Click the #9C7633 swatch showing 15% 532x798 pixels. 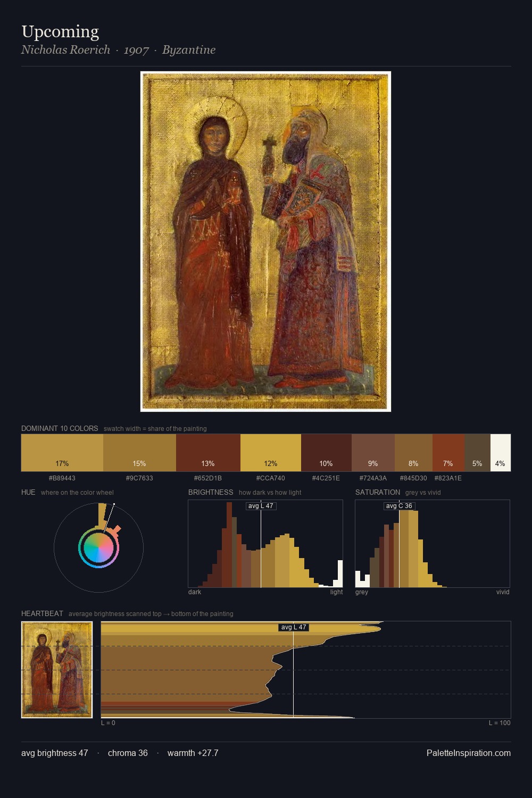pyautogui.click(x=139, y=453)
